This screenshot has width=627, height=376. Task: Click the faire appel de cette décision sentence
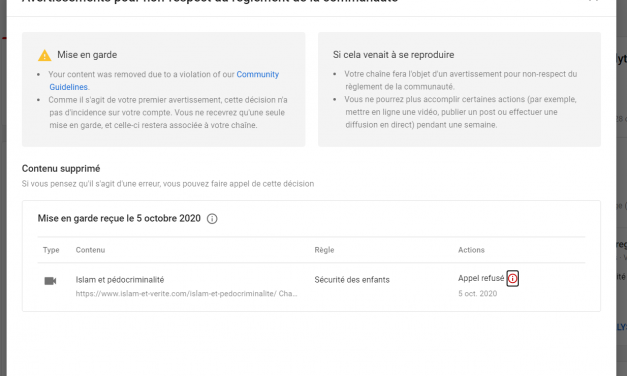click(168, 184)
